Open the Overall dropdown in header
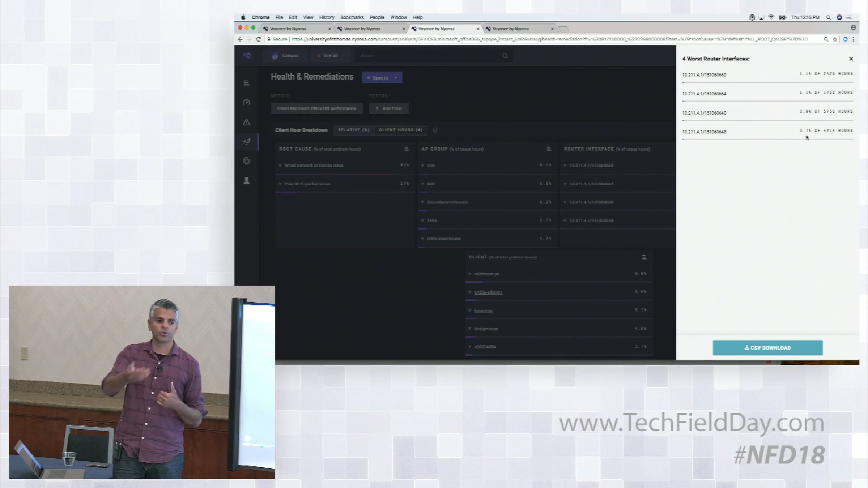The image size is (868, 488). [330, 56]
